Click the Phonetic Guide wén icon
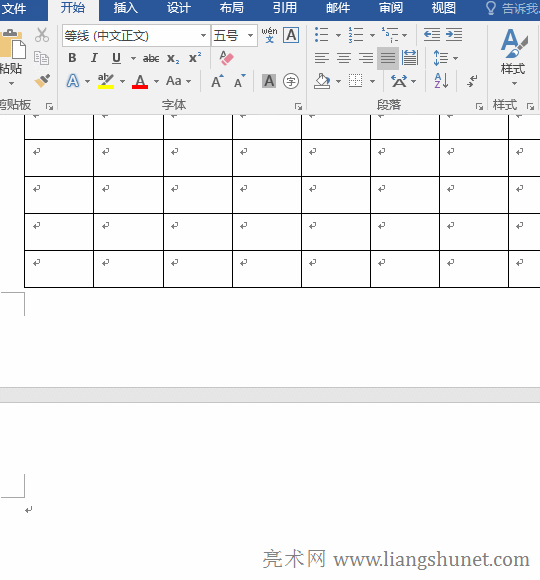 click(269, 35)
